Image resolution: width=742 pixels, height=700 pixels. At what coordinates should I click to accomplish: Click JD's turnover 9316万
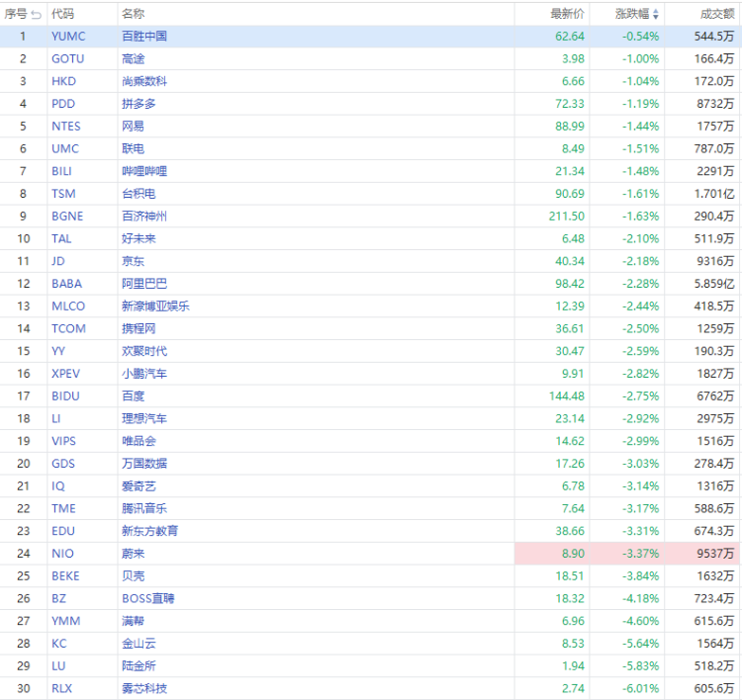coord(715,261)
